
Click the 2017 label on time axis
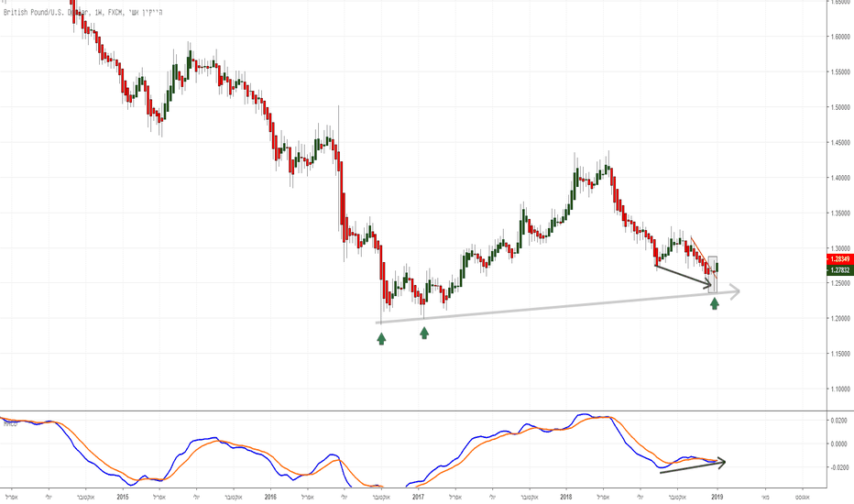click(418, 497)
